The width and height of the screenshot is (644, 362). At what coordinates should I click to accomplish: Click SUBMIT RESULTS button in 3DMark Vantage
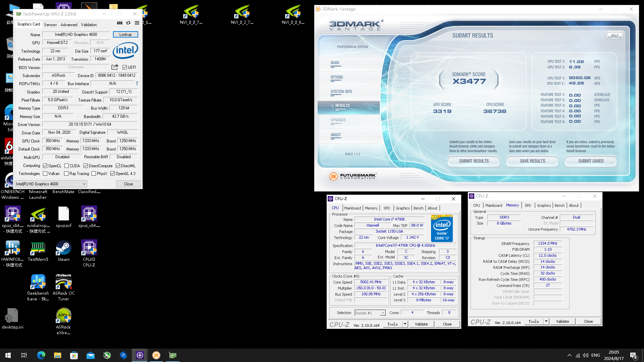(x=474, y=161)
